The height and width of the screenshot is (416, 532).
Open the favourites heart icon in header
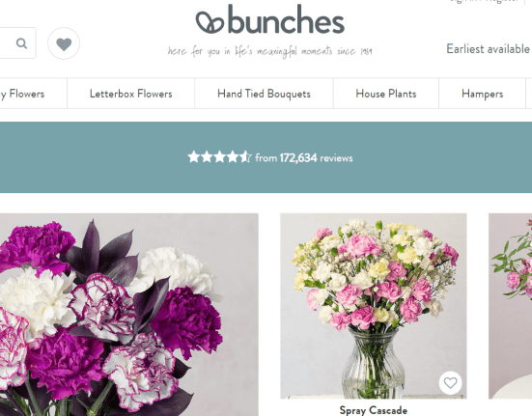pyautogui.click(x=64, y=43)
